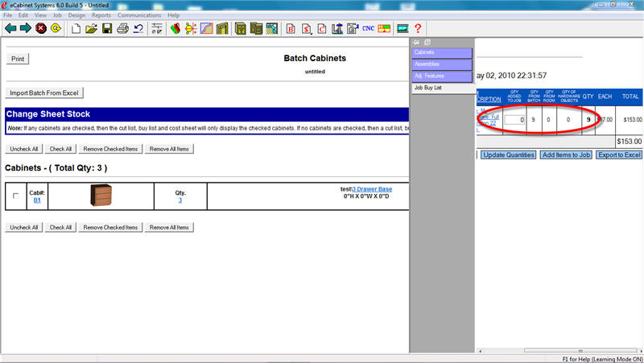
Task: Select the Cabinets panel tab
Action: pos(442,52)
